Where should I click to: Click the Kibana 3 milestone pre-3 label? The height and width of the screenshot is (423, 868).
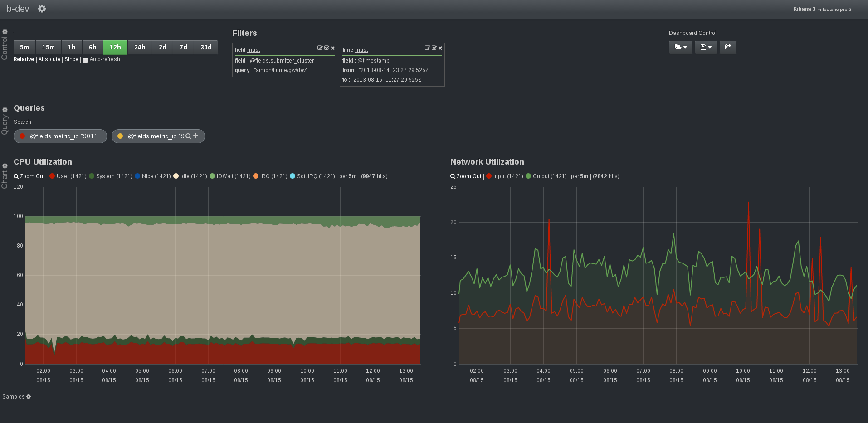tap(822, 9)
